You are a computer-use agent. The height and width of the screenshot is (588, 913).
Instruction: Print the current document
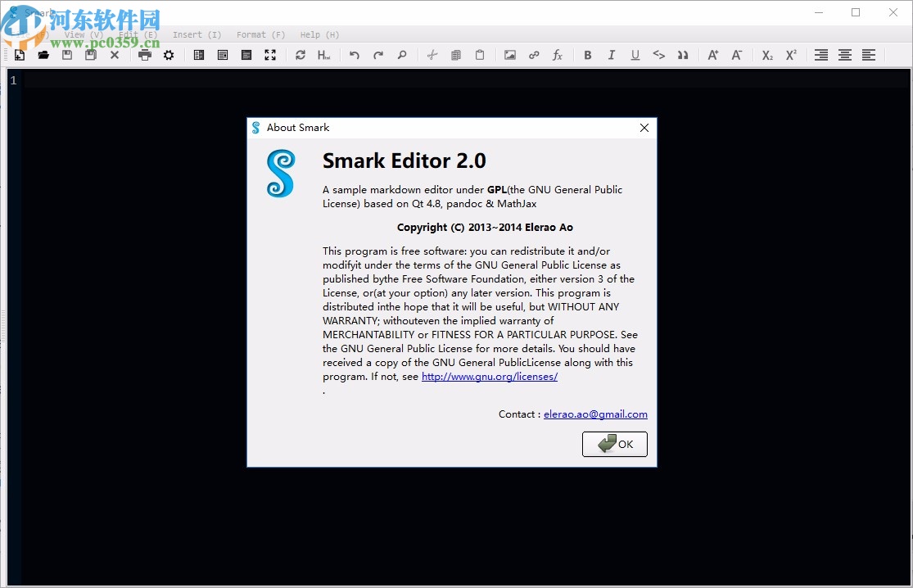[x=144, y=55]
